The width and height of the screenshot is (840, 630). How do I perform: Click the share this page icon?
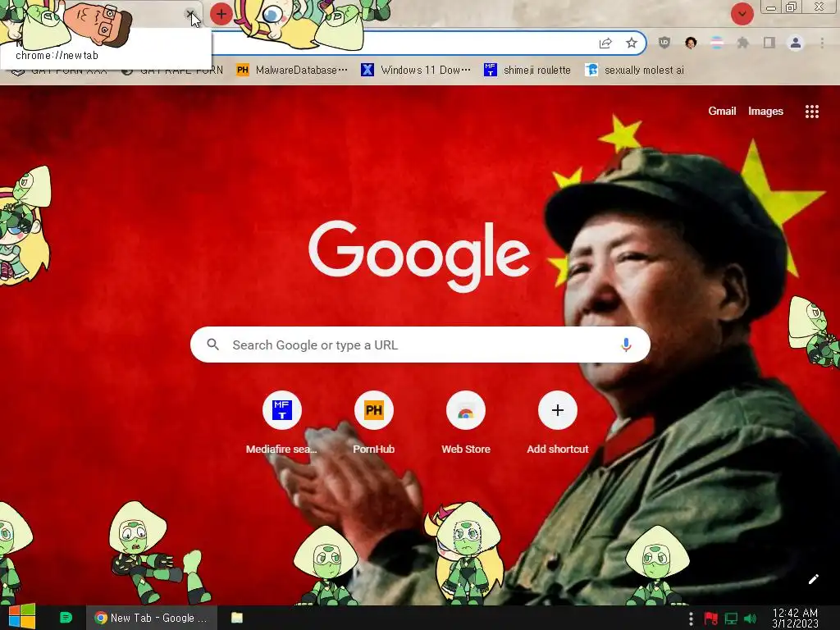605,43
